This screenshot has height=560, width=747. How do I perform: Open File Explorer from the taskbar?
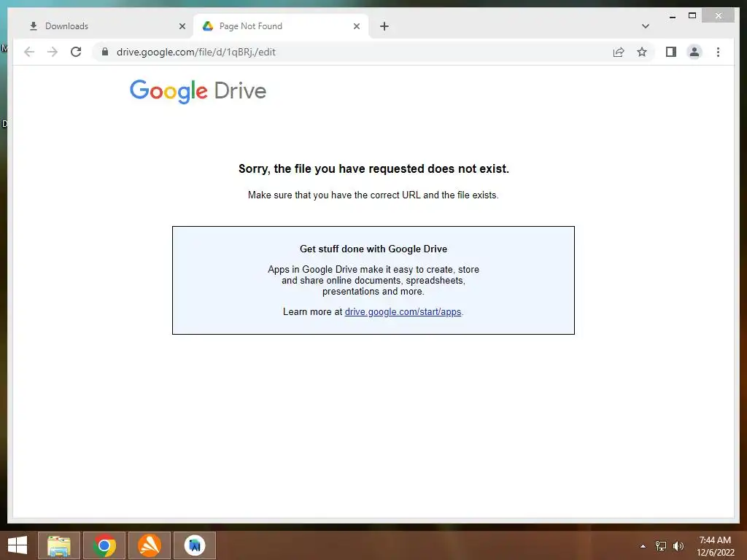pos(58,545)
